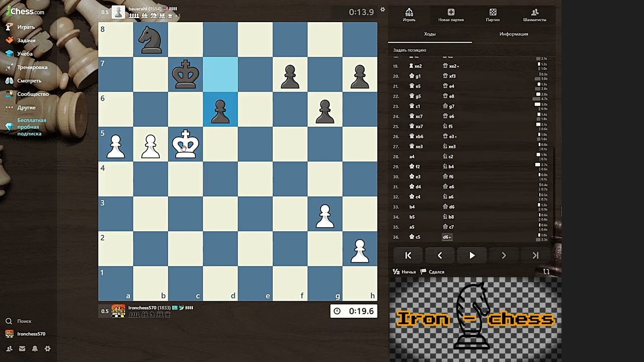This screenshot has height=362, width=644.
Task: Open the friends icon at bottom left
Action: tap(9, 348)
